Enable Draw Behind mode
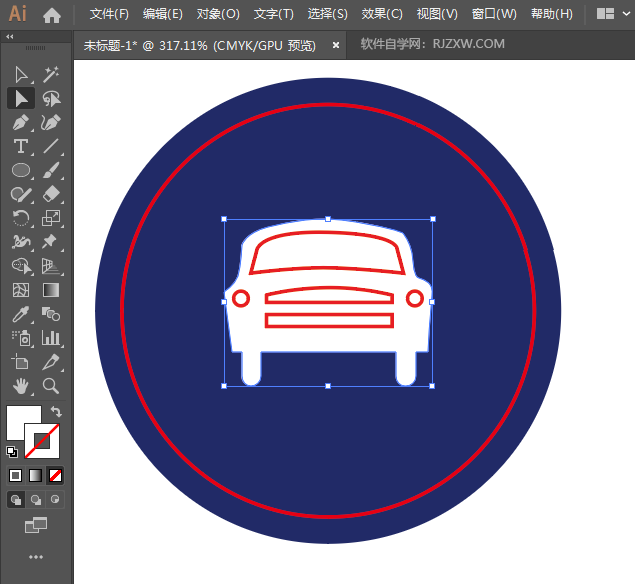635x584 pixels. (36, 499)
